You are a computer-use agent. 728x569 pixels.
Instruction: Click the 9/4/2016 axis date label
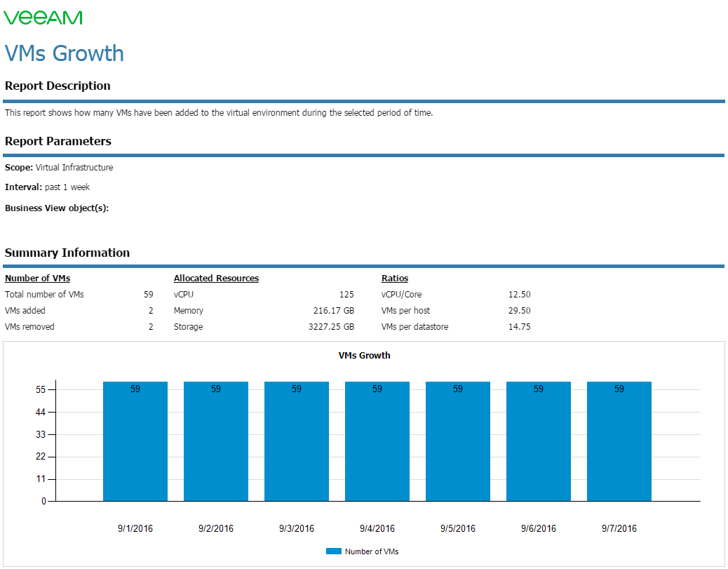[377, 528]
